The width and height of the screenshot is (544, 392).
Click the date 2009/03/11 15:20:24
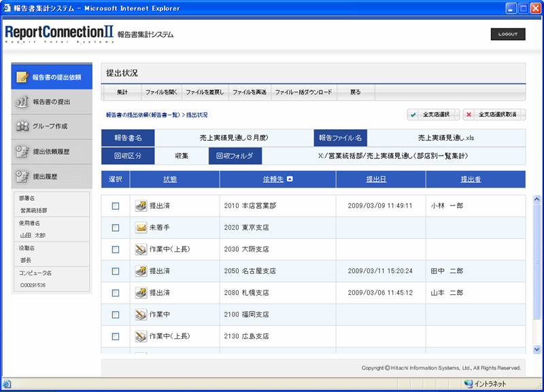[380, 271]
